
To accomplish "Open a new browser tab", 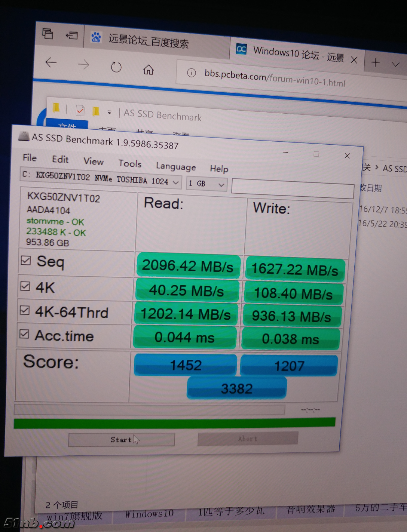I will 376,62.
